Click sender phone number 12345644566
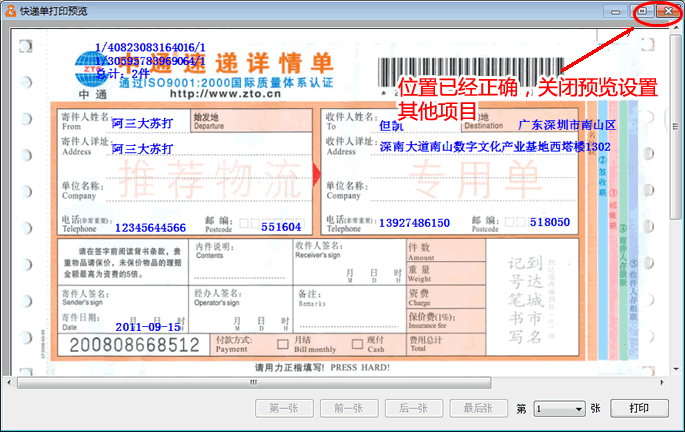The height and width of the screenshot is (432, 685). (x=150, y=228)
